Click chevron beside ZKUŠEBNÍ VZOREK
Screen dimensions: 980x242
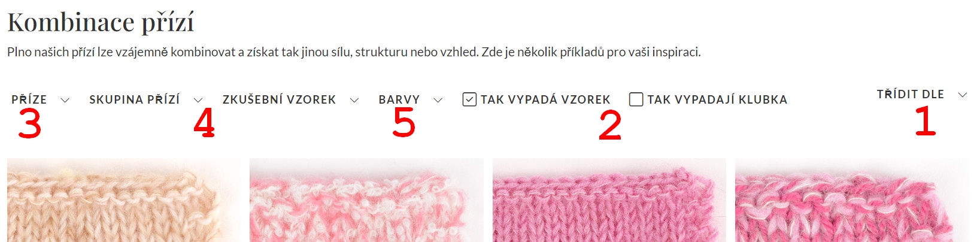pos(354,100)
